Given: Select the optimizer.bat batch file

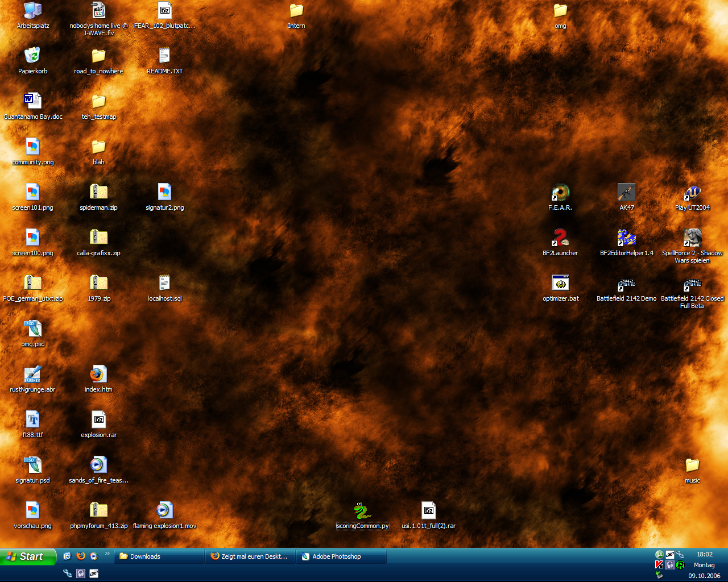Looking at the screenshot, I should coord(561,288).
